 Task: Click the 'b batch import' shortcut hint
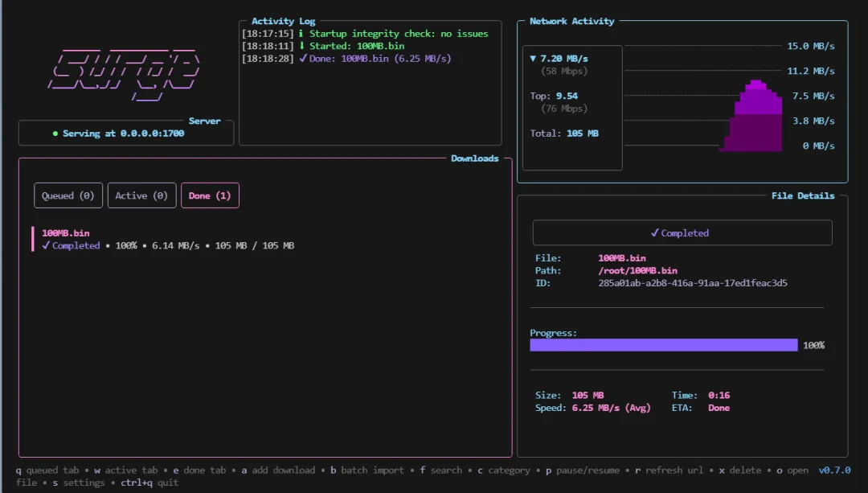click(x=367, y=470)
